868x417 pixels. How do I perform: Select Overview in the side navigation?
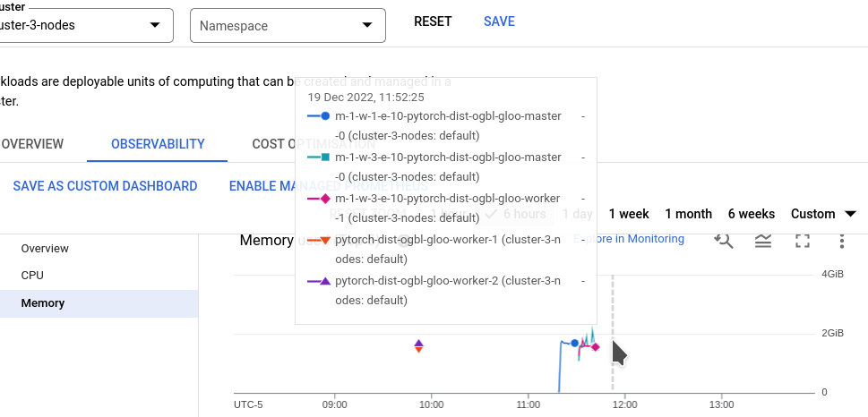pyautogui.click(x=45, y=249)
